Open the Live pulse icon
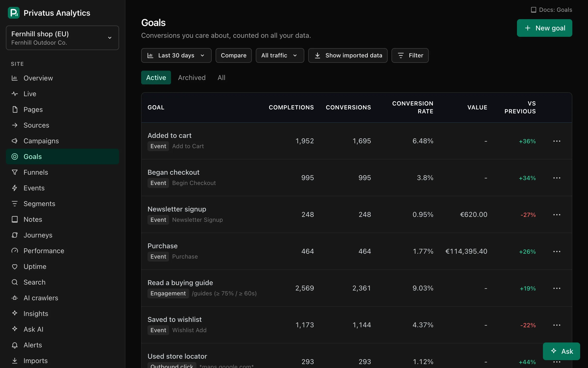 pos(15,94)
